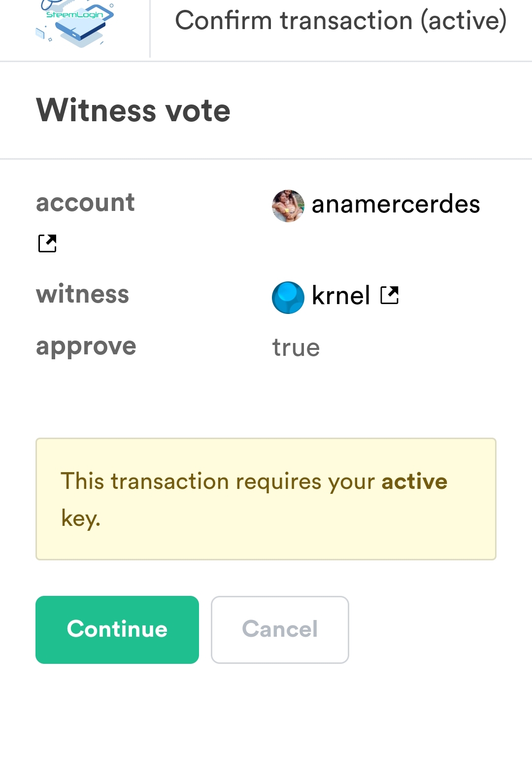Viewport: 532px width, 757px height.
Task: Click the vertical line beside the logo
Action: point(150,29)
